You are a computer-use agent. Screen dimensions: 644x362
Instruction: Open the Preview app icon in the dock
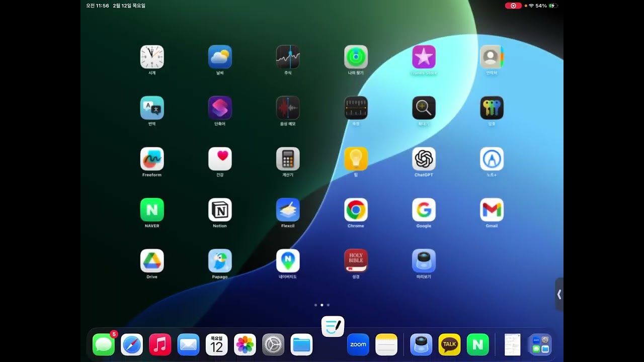[421, 344]
